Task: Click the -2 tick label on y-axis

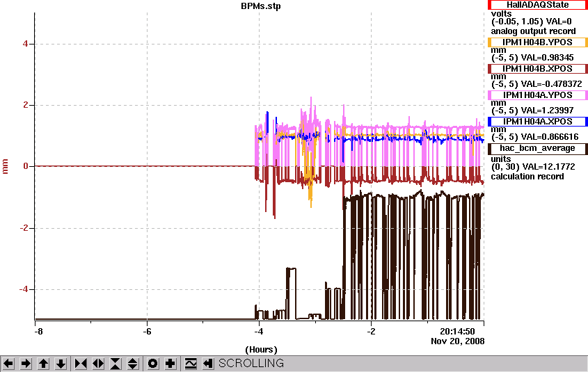Action: [x=24, y=228]
